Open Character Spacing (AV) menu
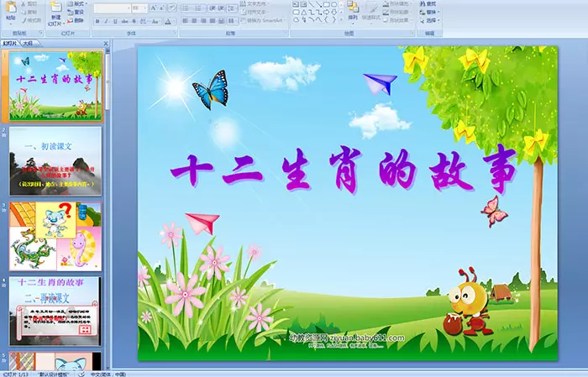Viewport: 588px width, 377px height. pyautogui.click(x=144, y=21)
